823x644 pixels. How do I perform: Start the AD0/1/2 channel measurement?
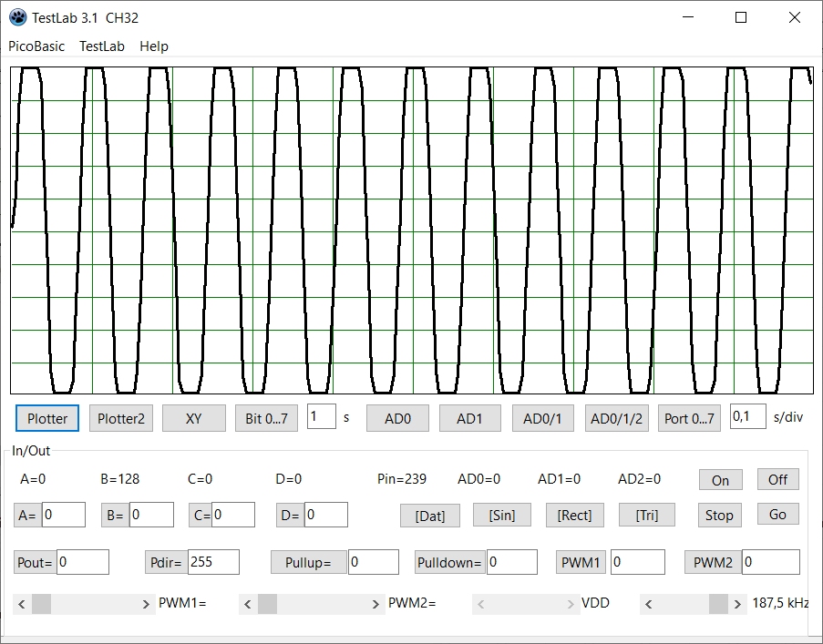click(x=616, y=418)
